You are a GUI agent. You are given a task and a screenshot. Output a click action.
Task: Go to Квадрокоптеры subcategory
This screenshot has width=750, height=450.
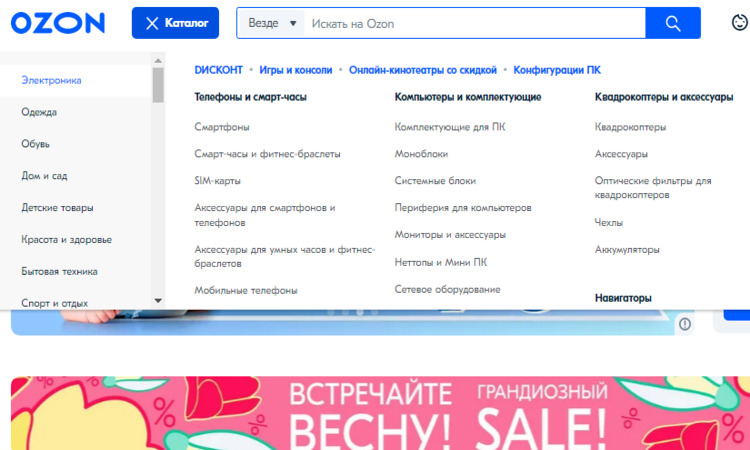tap(630, 127)
